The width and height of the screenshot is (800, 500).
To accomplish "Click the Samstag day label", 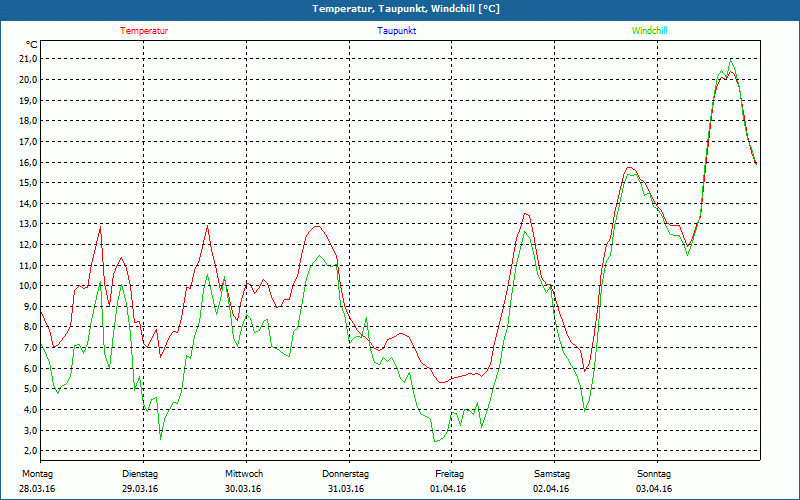I will (552, 474).
